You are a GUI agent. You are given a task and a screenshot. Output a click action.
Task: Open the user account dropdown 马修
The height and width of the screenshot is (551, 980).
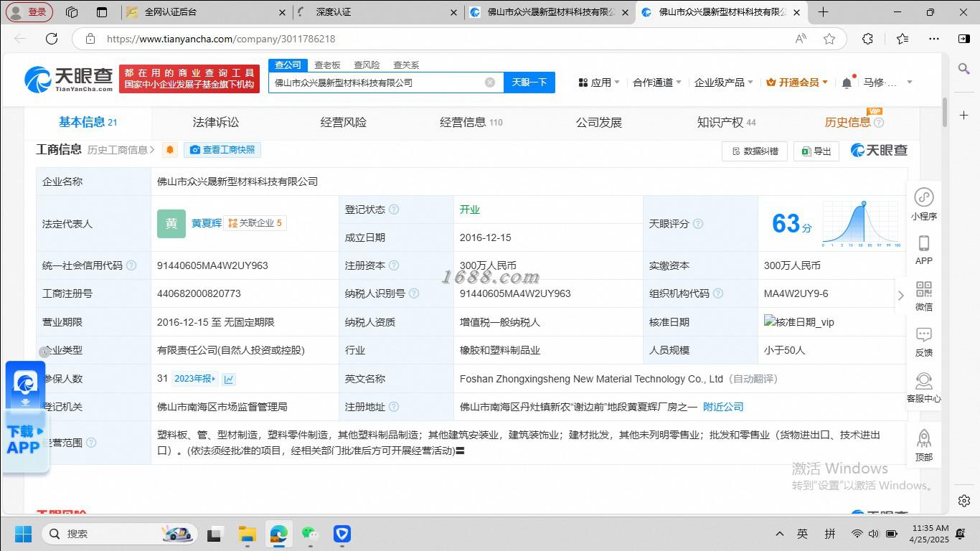click(887, 83)
